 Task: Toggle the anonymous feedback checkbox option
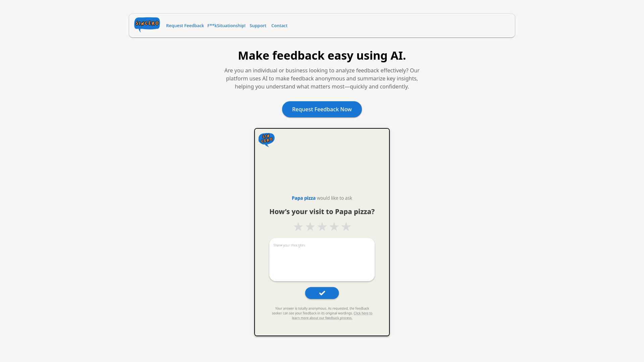pos(322,293)
